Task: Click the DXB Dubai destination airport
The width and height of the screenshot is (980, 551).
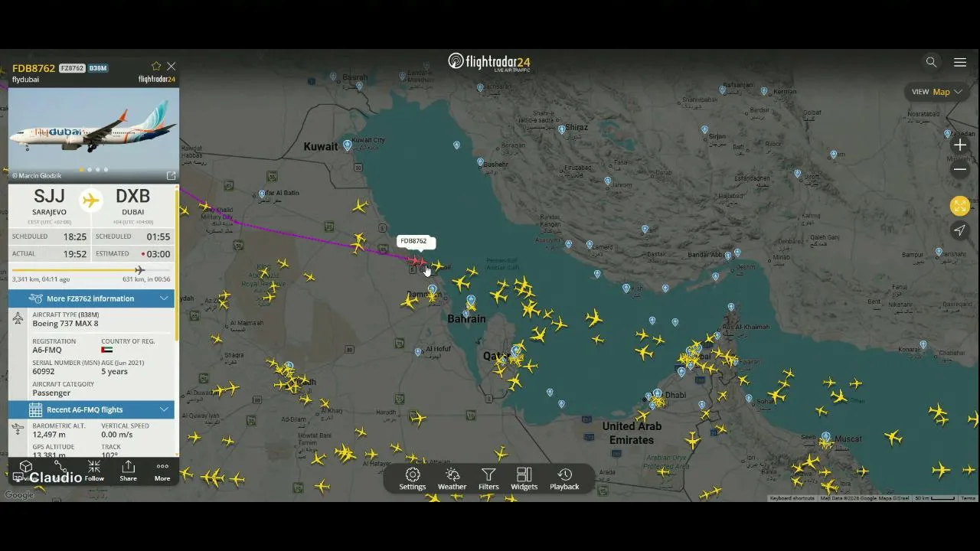Action: tap(132, 202)
